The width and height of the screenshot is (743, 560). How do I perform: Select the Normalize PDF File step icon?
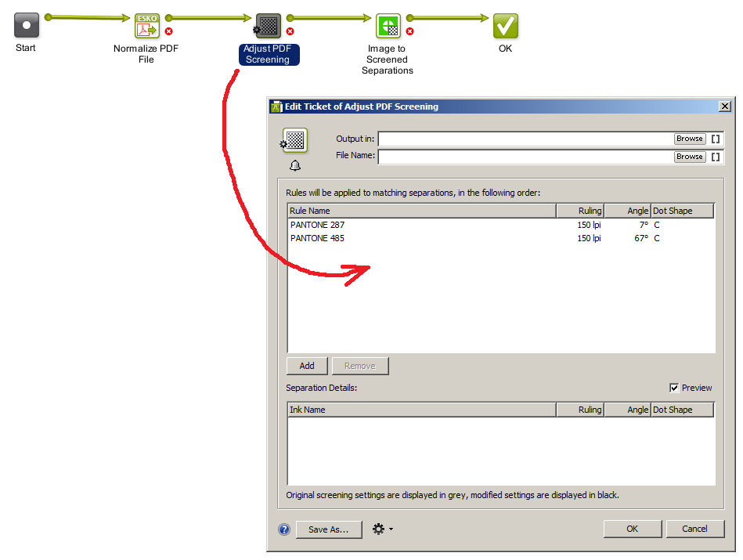point(147,26)
